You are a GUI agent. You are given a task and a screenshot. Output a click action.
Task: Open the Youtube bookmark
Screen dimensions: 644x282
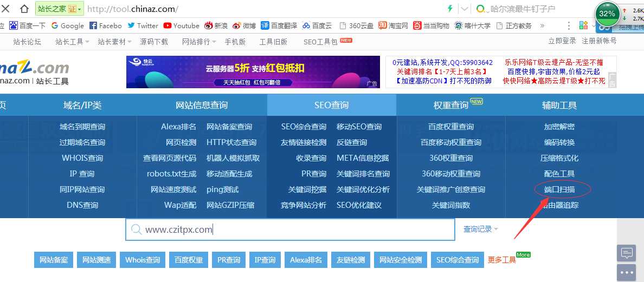(181, 25)
